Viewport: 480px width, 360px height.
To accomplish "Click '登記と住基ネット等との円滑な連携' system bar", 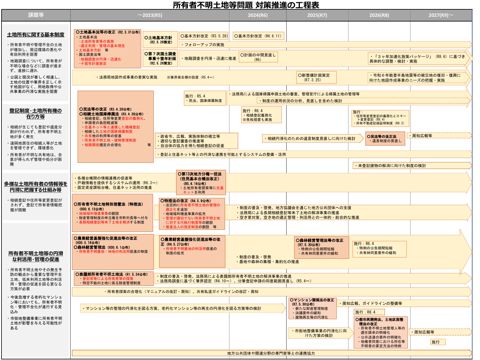I will pos(313,154).
